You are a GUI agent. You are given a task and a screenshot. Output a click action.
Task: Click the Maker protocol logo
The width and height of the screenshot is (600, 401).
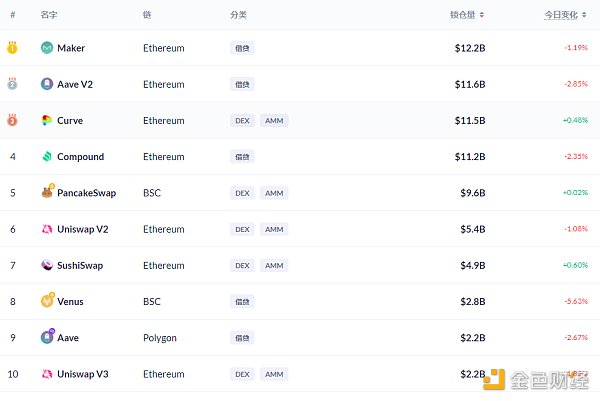[x=47, y=48]
